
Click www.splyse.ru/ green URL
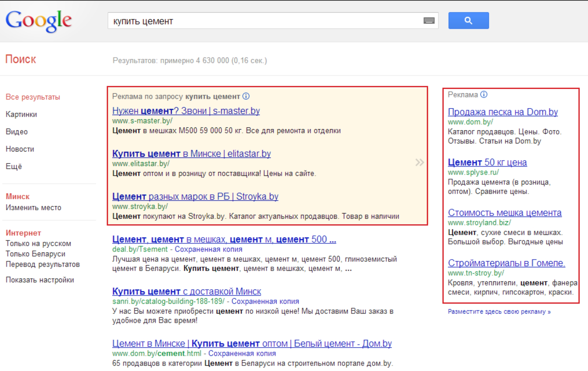[x=473, y=172]
